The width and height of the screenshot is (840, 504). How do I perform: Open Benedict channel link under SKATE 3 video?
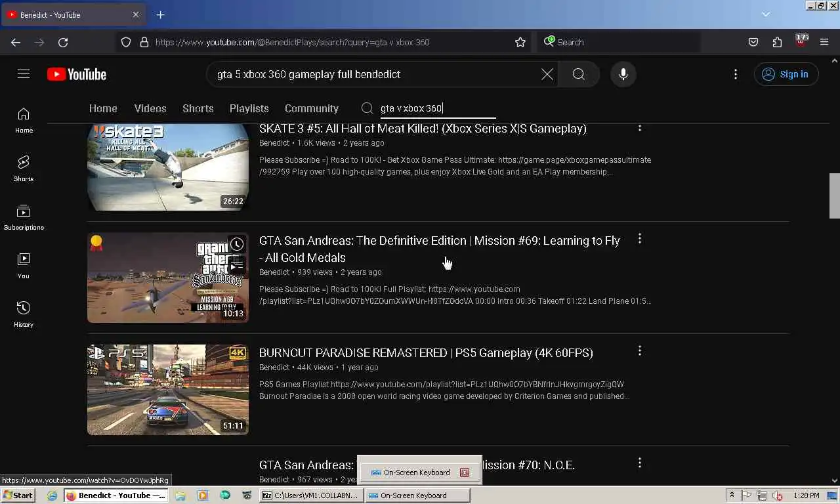click(274, 143)
